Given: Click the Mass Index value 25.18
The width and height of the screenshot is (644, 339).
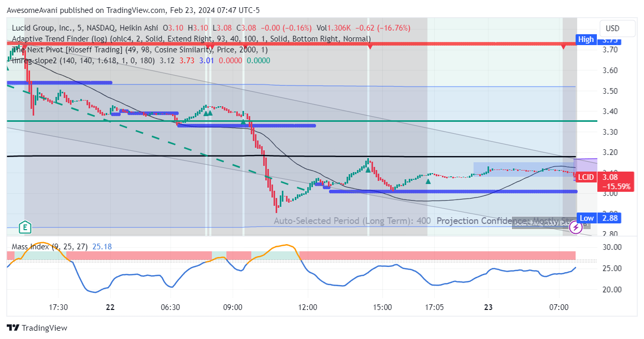Looking at the screenshot, I should (101, 247).
